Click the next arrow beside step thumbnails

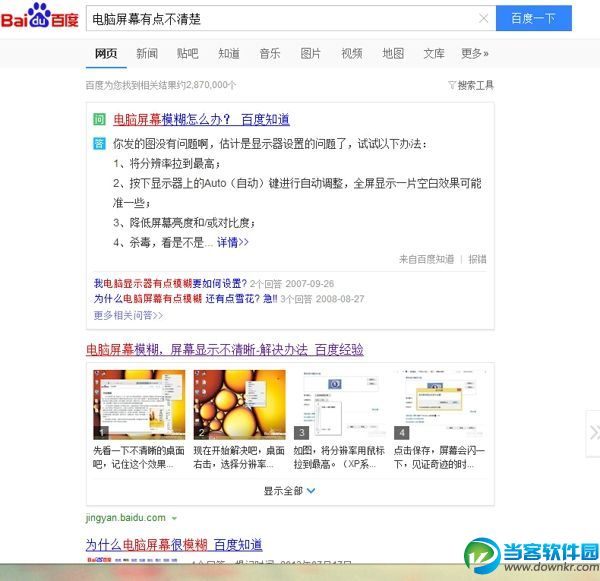coord(593,433)
